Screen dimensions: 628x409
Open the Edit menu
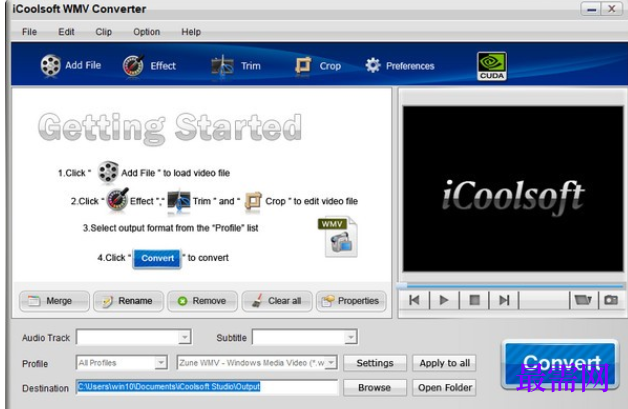click(66, 32)
